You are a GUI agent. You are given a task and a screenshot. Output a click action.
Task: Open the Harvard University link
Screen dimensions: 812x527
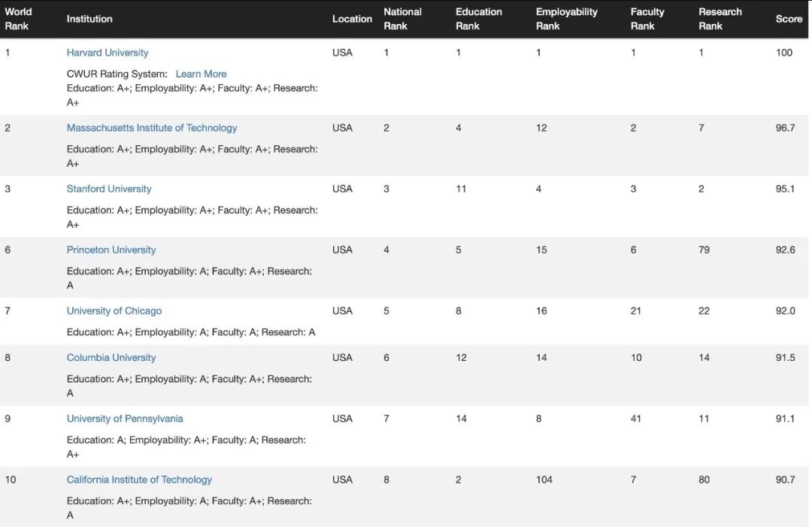coord(108,53)
